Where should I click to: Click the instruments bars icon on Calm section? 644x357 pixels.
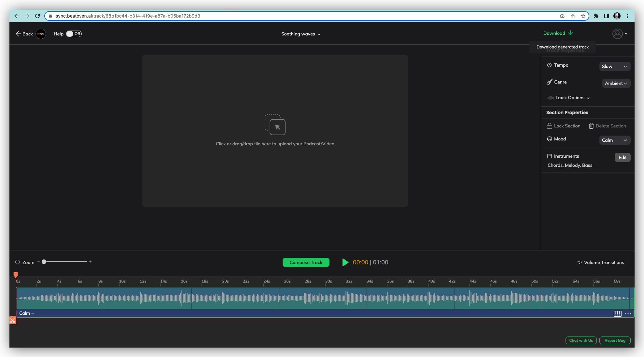(x=617, y=313)
